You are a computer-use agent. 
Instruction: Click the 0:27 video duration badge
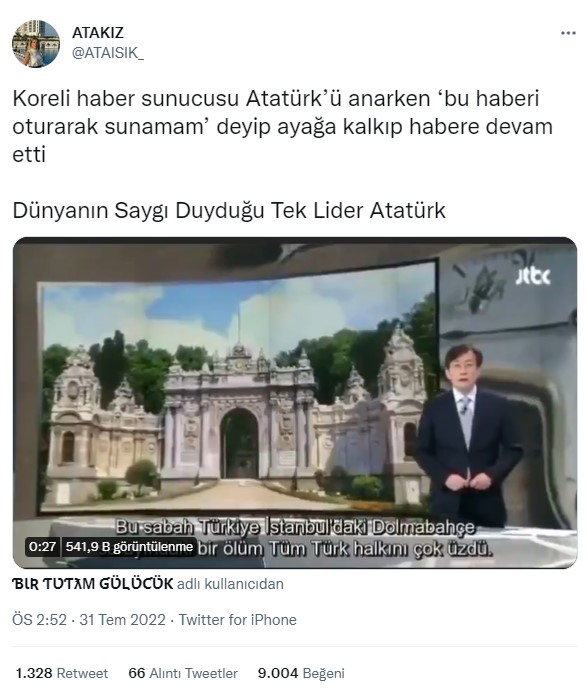tap(42, 546)
